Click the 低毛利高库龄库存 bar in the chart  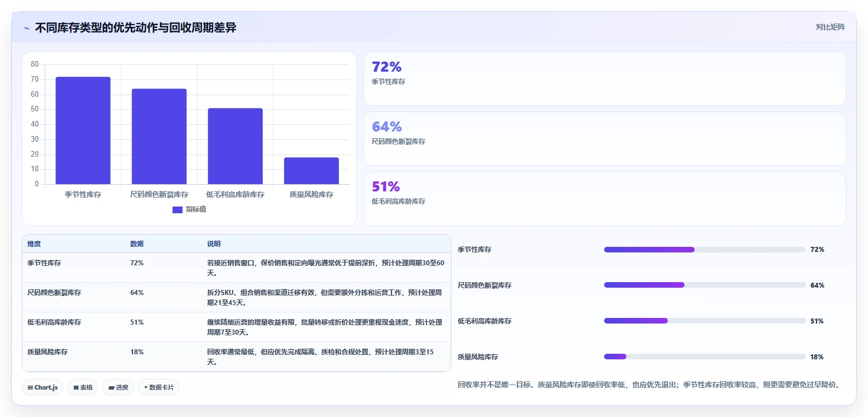pyautogui.click(x=235, y=146)
